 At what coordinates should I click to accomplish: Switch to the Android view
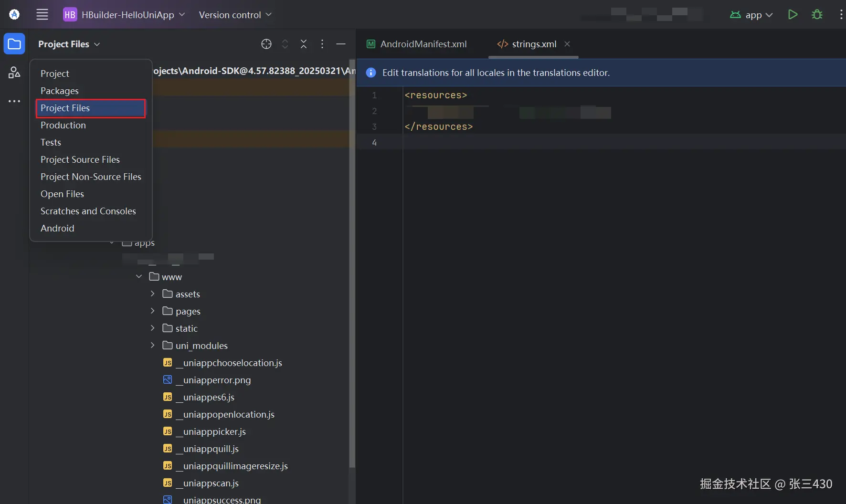[91, 228]
